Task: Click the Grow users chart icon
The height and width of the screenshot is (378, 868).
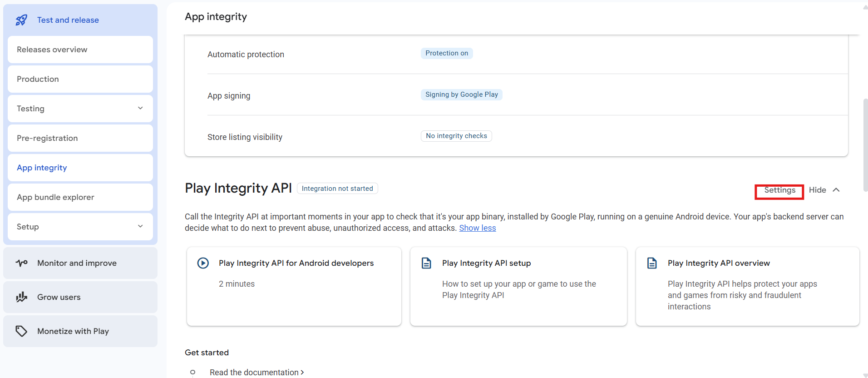Action: coord(21,297)
